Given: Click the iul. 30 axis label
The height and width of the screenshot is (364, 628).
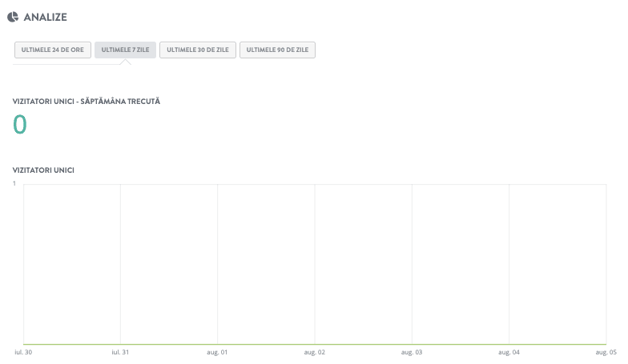Looking at the screenshot, I should coord(23,352).
